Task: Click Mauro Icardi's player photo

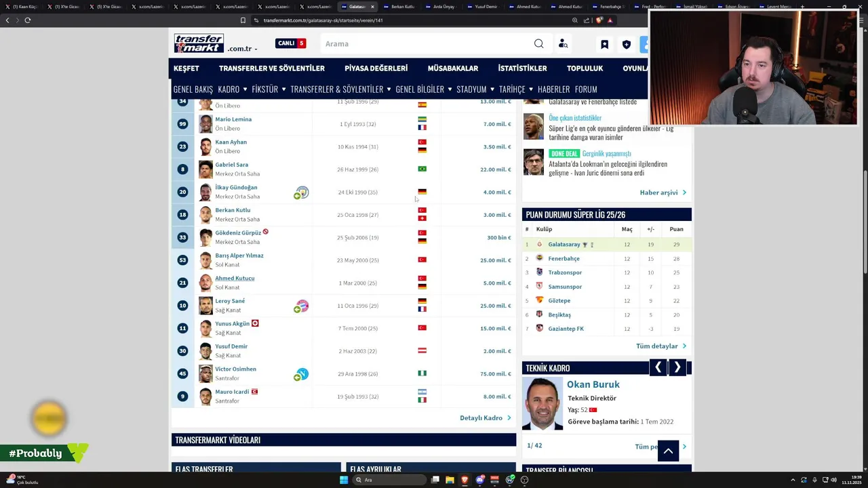Action: pos(205,396)
